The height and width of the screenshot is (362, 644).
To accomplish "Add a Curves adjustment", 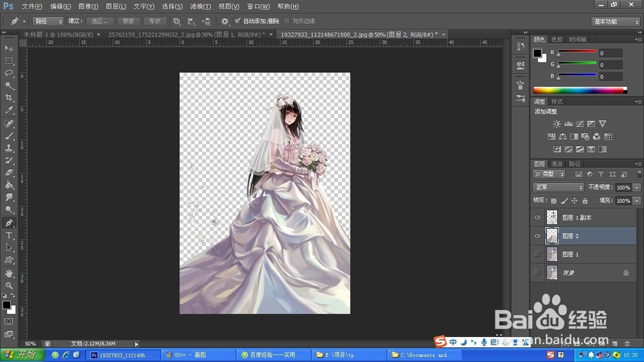I will point(580,124).
